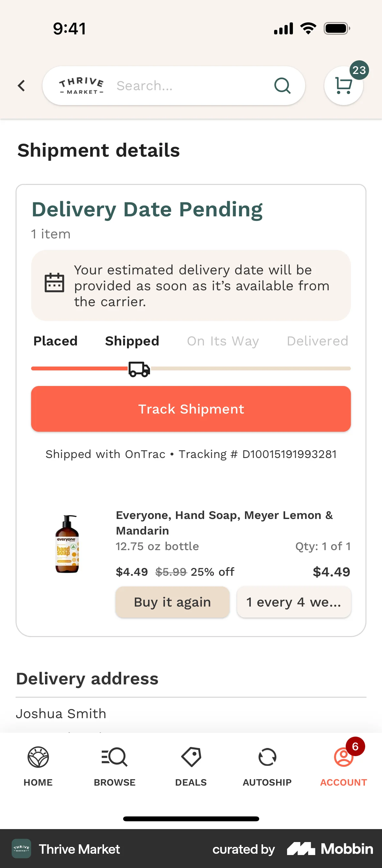Tap the delivery truck progress icon
The image size is (382, 868).
tap(139, 369)
